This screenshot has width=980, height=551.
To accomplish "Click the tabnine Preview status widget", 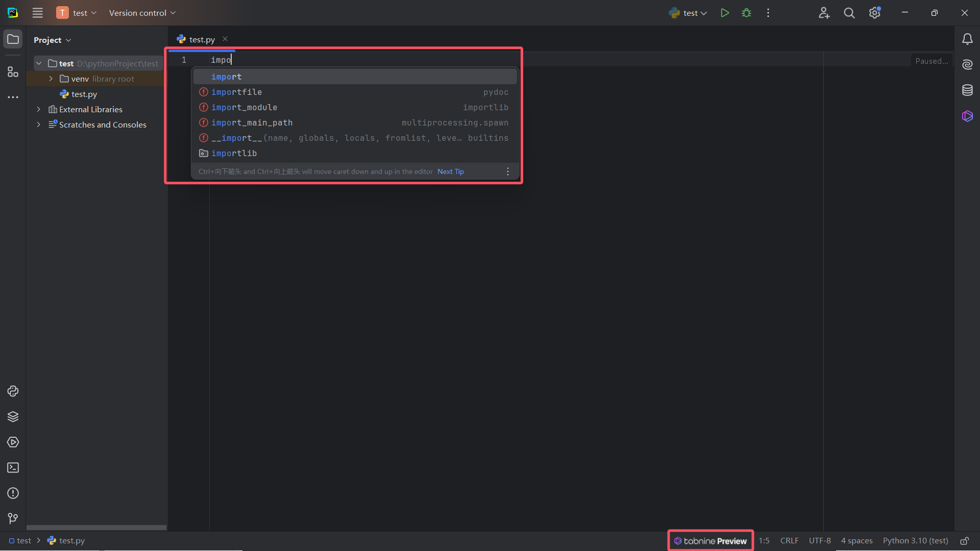I will click(710, 541).
